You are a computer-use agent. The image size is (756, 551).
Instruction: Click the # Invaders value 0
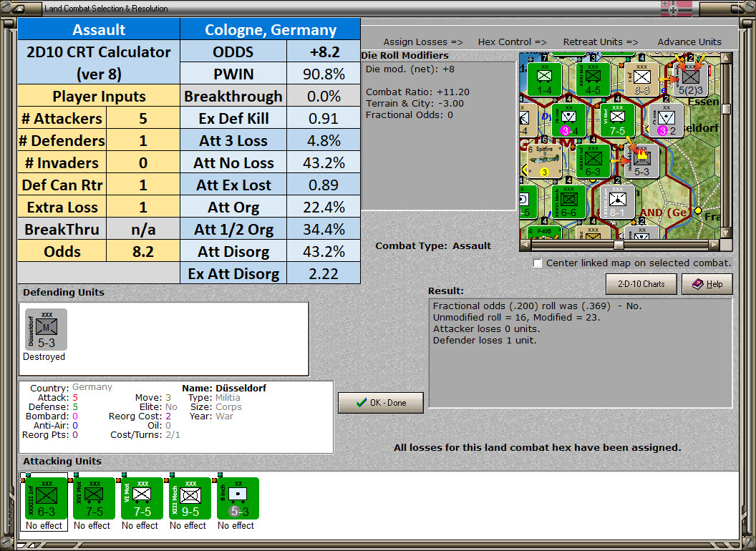tap(143, 163)
